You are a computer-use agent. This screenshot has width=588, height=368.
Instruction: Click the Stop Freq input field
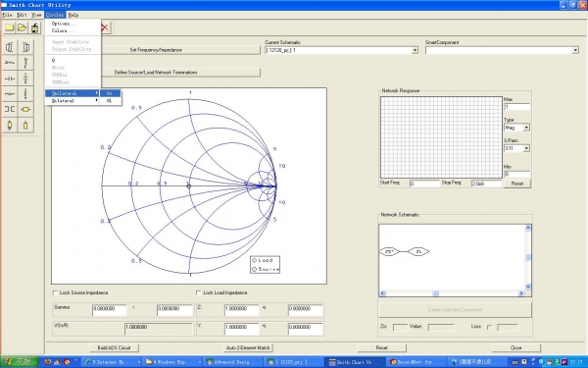(x=486, y=184)
